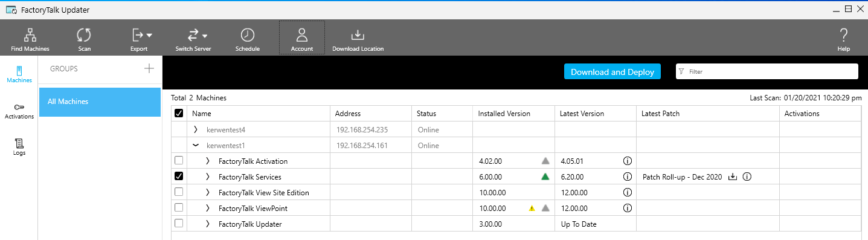Open the Schedule clock tool
Screen dimensions: 868x240
pos(248,39)
